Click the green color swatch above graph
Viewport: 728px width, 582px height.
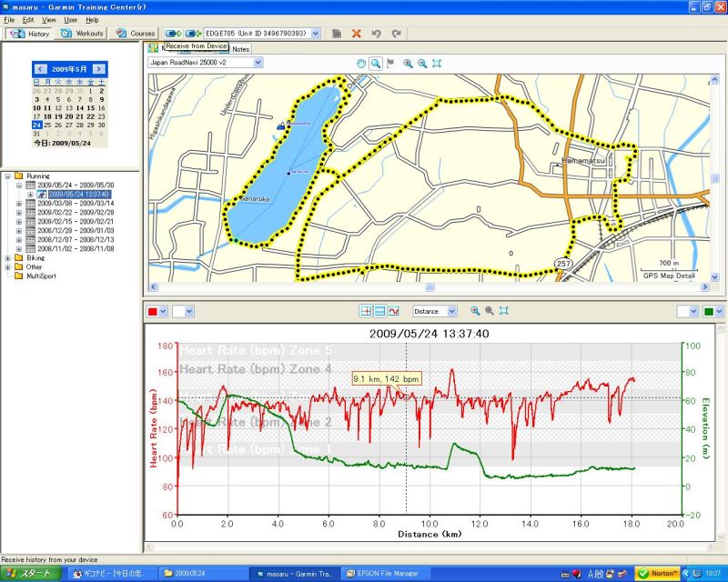pyautogui.click(x=709, y=311)
